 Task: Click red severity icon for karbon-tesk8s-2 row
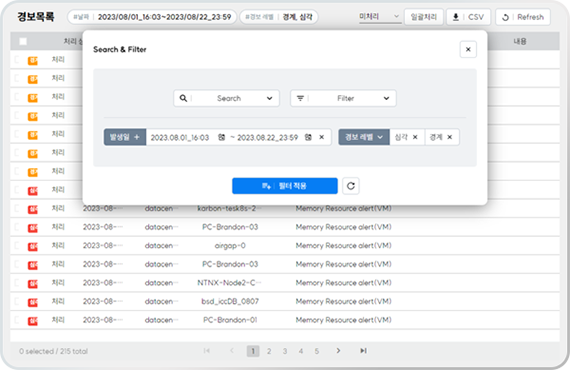(33, 209)
